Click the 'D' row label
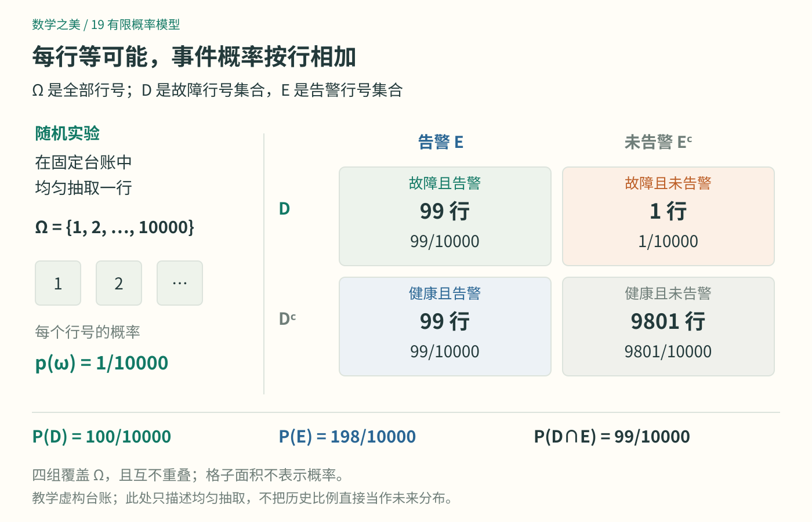This screenshot has width=812, height=522. pyautogui.click(x=284, y=209)
